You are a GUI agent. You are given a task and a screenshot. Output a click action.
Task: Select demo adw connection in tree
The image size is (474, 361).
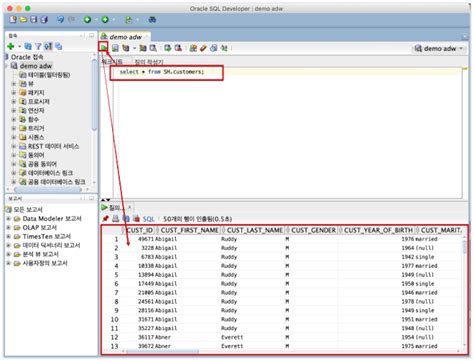[36, 66]
